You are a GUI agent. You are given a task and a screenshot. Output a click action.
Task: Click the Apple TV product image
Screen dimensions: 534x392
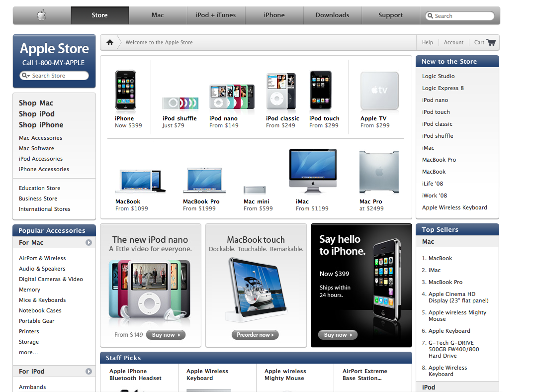[x=379, y=91]
